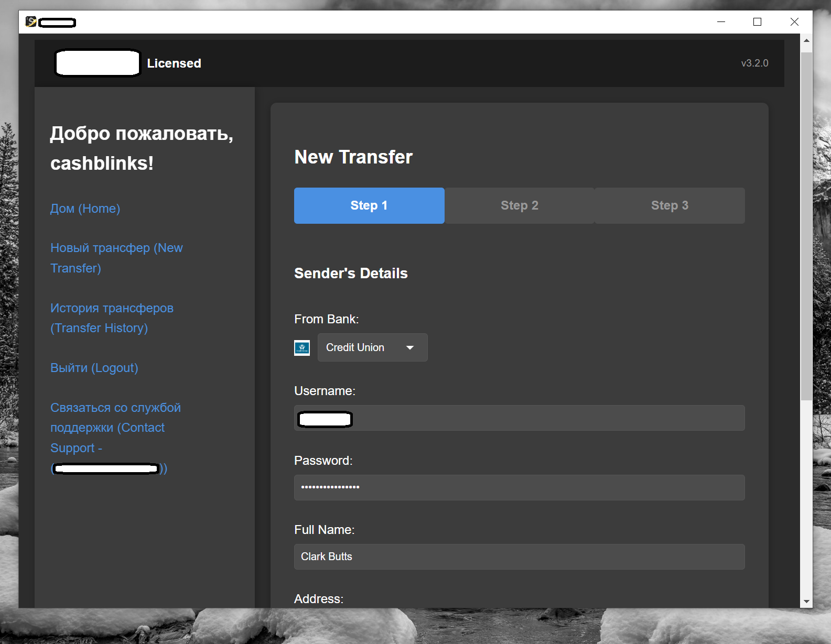
Task: Open the From Bank dropdown
Action: [x=372, y=347]
